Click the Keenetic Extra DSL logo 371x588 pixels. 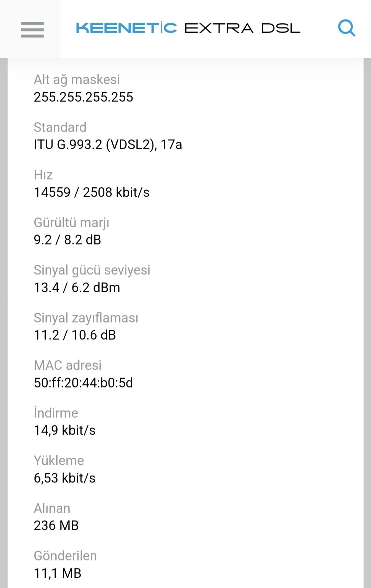click(x=188, y=28)
